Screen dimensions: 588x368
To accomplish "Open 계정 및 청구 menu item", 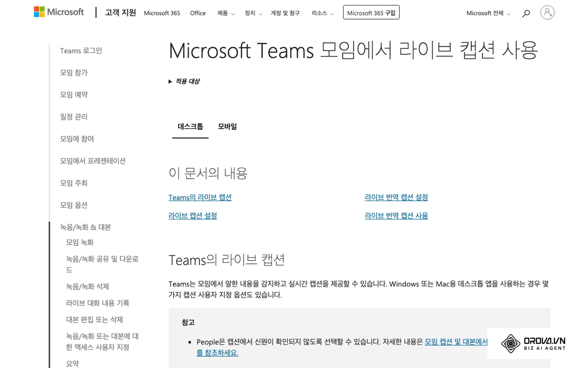I will (x=285, y=13).
